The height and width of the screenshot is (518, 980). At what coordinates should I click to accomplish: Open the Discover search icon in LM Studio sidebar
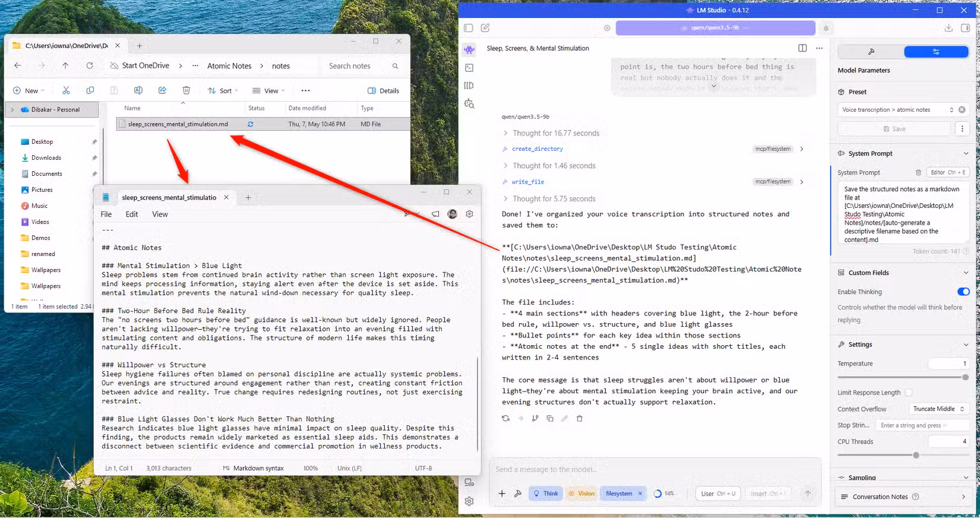click(469, 103)
